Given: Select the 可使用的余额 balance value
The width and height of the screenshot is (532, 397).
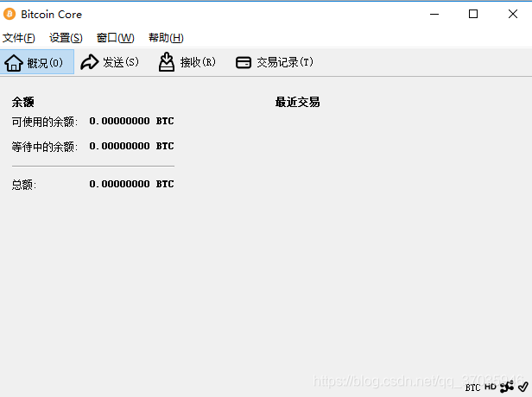Looking at the screenshot, I should tap(131, 121).
